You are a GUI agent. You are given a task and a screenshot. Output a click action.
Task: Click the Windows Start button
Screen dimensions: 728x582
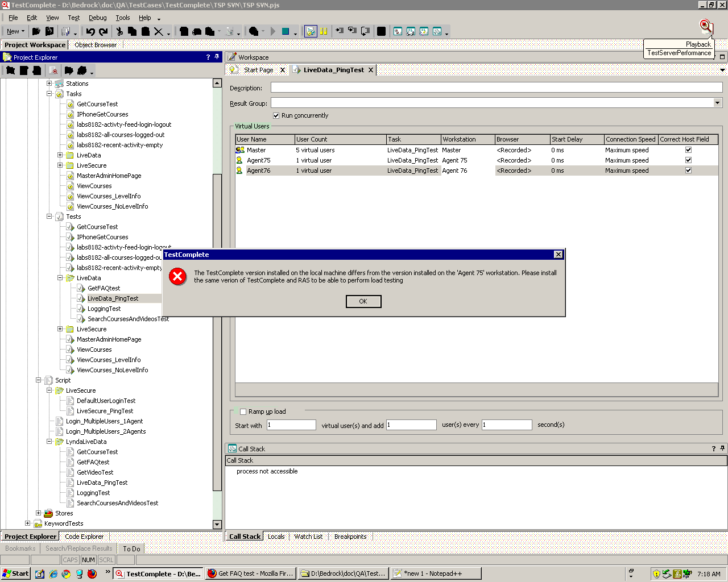16,573
